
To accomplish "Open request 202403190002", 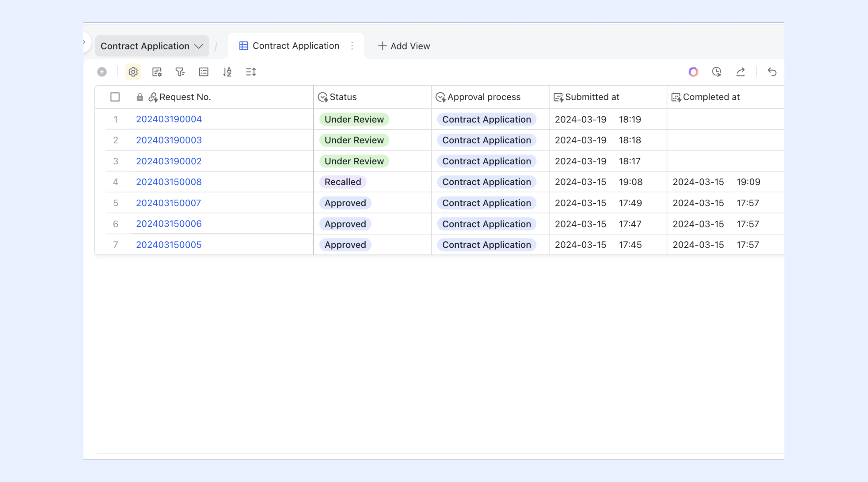I will click(169, 161).
